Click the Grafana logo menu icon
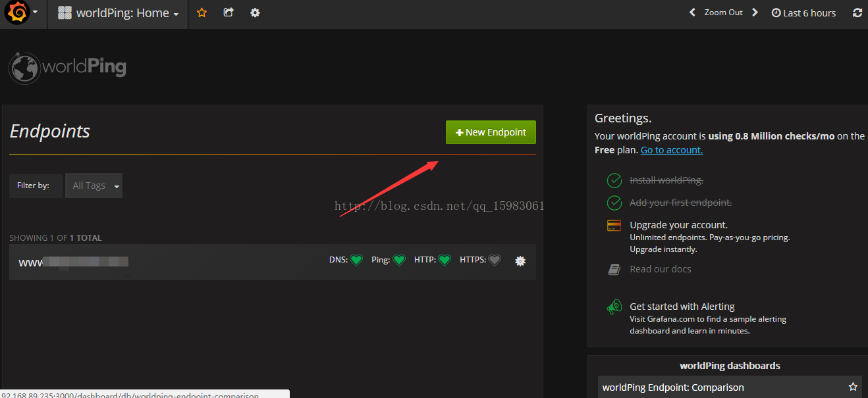 click(x=18, y=12)
